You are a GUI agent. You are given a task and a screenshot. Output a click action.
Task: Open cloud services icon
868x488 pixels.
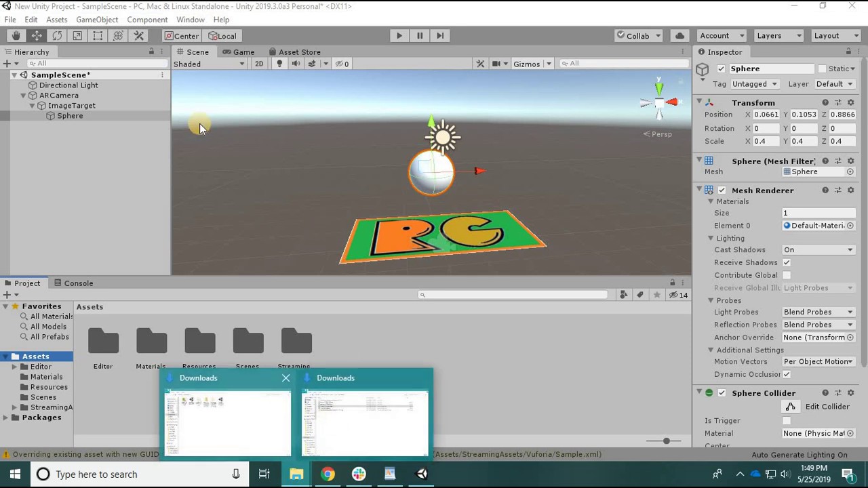pos(679,36)
